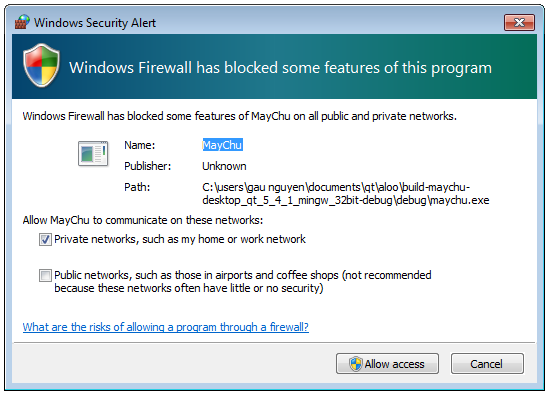Image resolution: width=548 pixels, height=394 pixels.
Task: Click the MayChu program icon
Action: (x=93, y=153)
